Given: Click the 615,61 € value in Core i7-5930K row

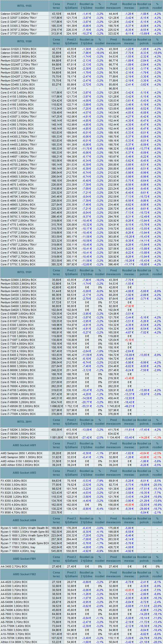Looking at the screenshot, I should pos(71,434).
